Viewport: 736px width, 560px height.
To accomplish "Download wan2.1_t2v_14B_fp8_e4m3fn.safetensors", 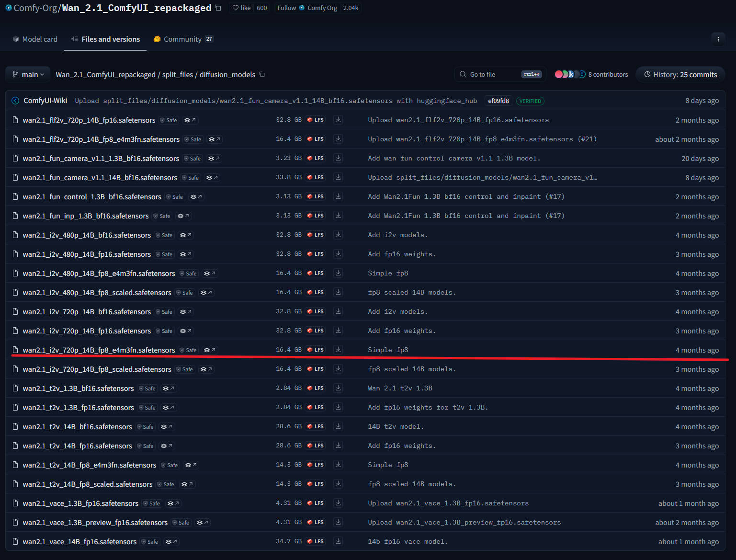I will click(338, 465).
